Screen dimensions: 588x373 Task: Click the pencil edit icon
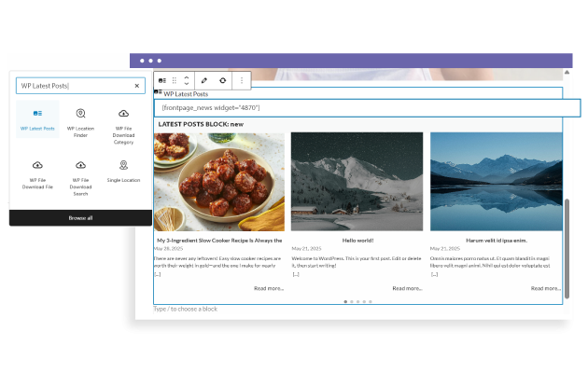[x=205, y=81]
